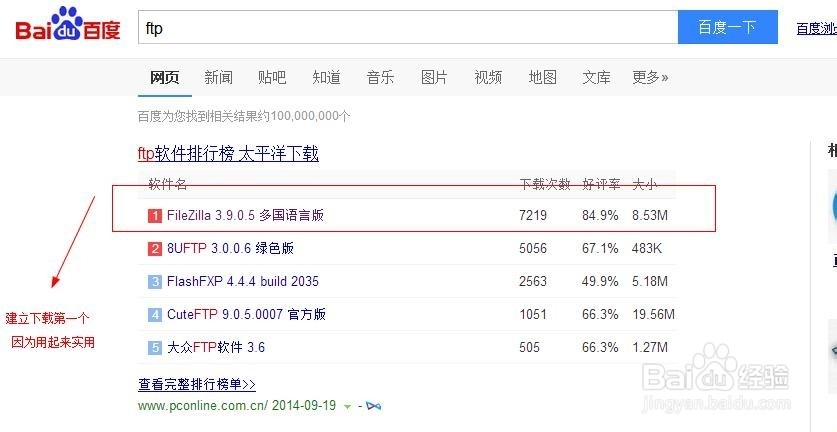Click size value 483K

[647, 248]
